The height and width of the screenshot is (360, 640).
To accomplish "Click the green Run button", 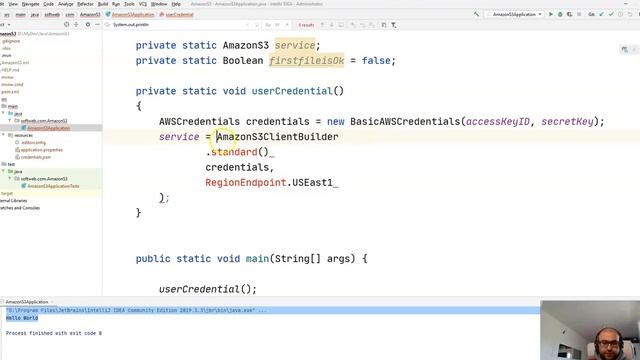I will (x=551, y=14).
